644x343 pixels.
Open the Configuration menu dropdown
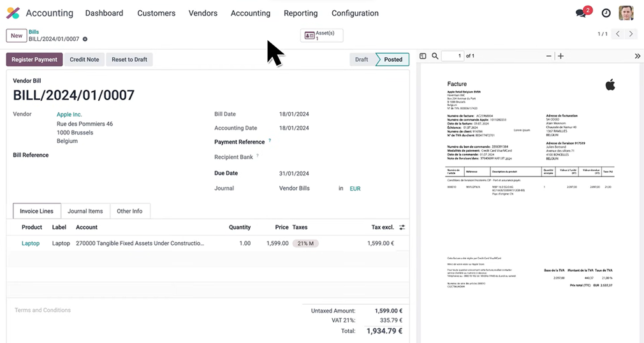click(355, 13)
